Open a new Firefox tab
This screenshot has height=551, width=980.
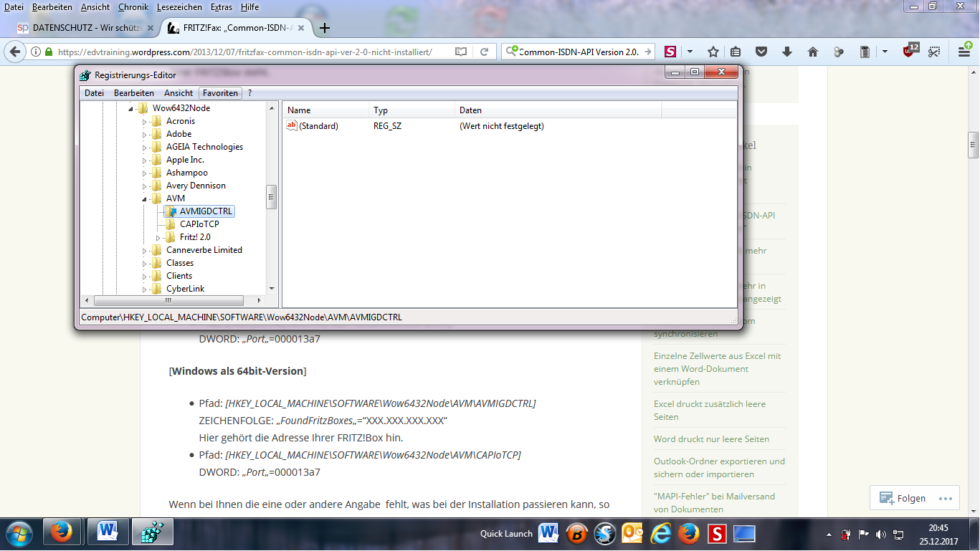pyautogui.click(x=324, y=28)
